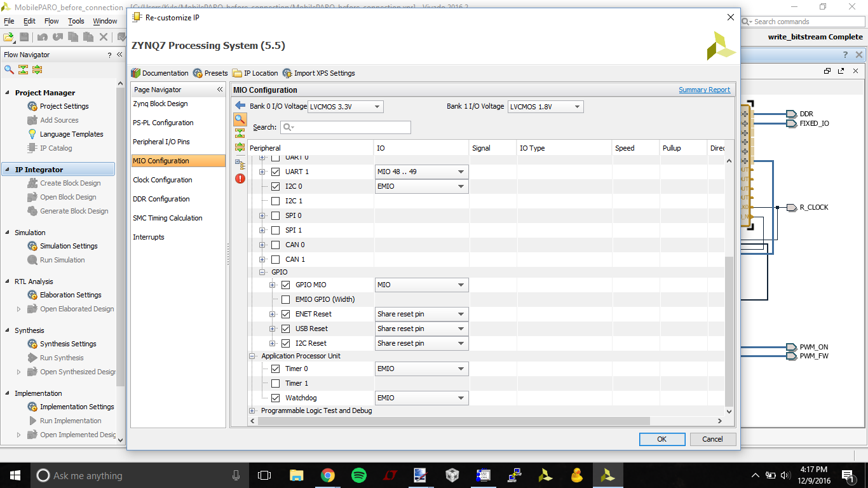Click Language Templates in the Flow Navigator
The width and height of the screenshot is (868, 488).
[x=71, y=134]
